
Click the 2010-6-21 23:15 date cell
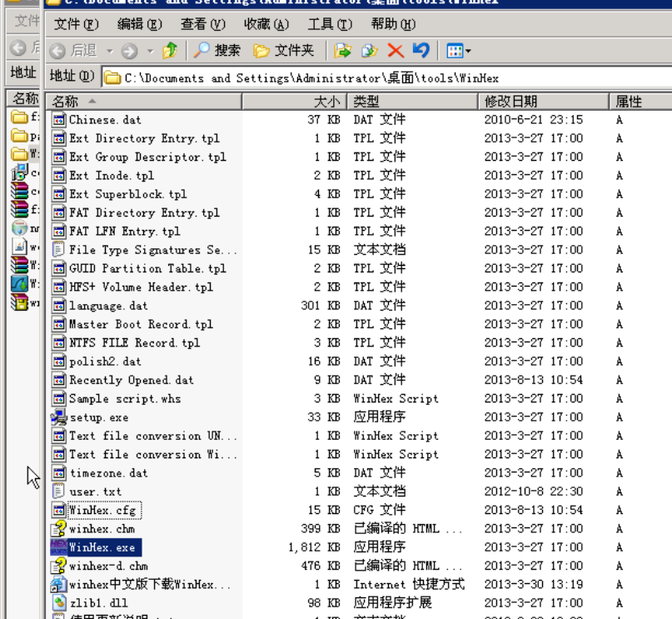click(534, 119)
